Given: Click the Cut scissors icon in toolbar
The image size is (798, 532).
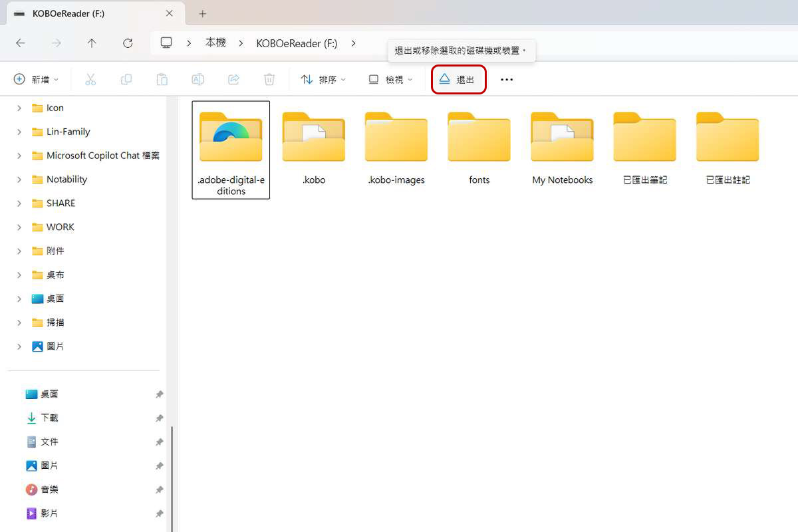Looking at the screenshot, I should (90, 80).
